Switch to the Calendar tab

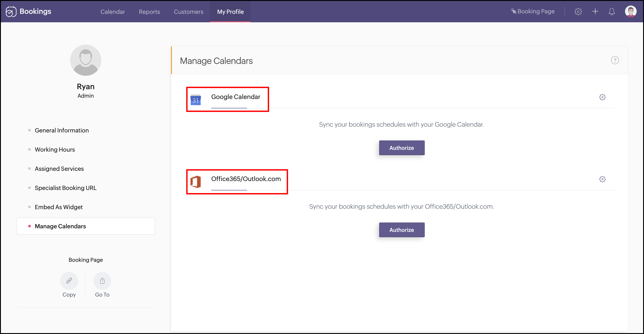[113, 12]
